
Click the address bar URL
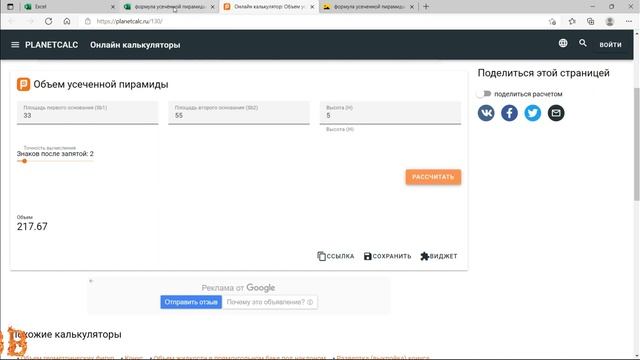tap(129, 21)
